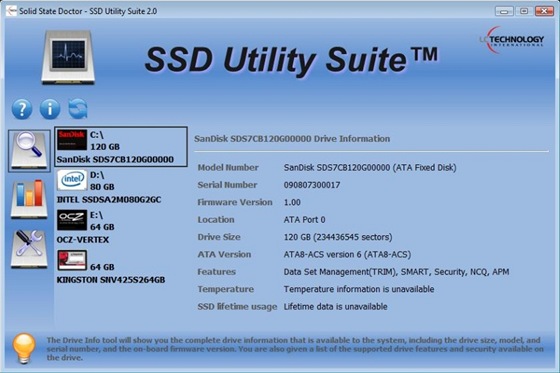Open the wrench and screwdriver tools
Screen dimensions: 560x373
pyautogui.click(x=29, y=248)
